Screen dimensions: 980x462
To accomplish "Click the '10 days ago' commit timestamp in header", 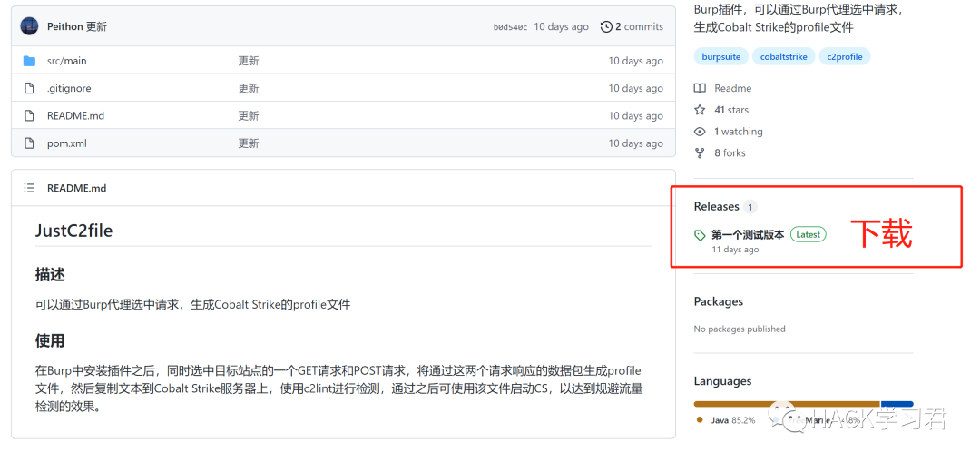I will click(x=562, y=27).
